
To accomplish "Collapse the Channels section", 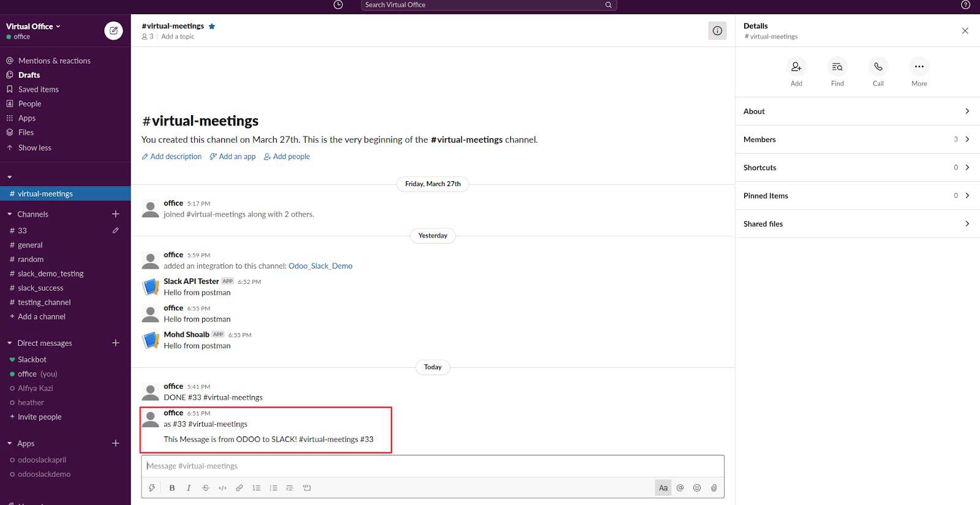I will (x=9, y=214).
